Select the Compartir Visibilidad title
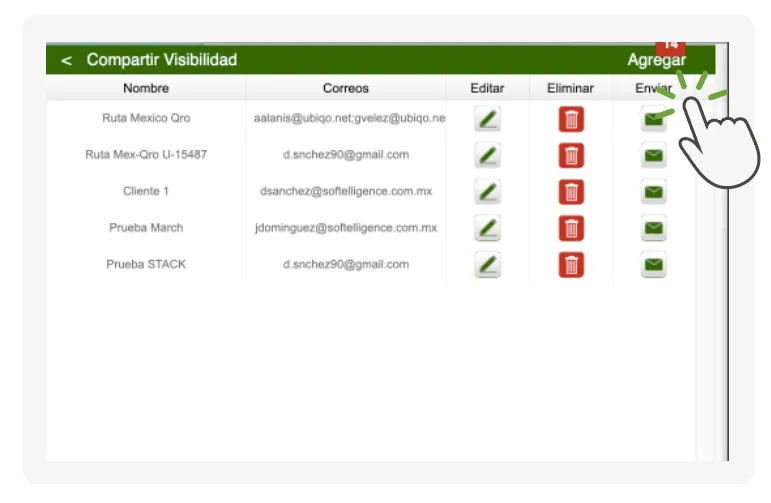 pyautogui.click(x=162, y=59)
